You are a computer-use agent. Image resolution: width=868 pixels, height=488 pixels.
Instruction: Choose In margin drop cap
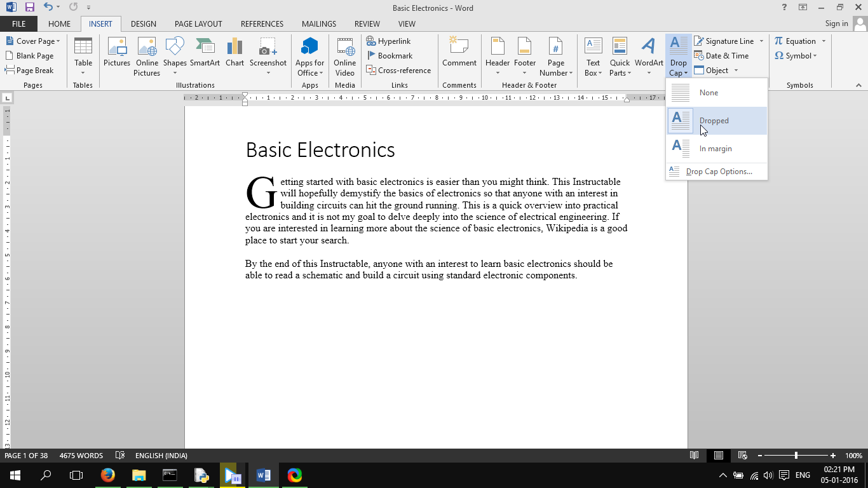(x=717, y=149)
